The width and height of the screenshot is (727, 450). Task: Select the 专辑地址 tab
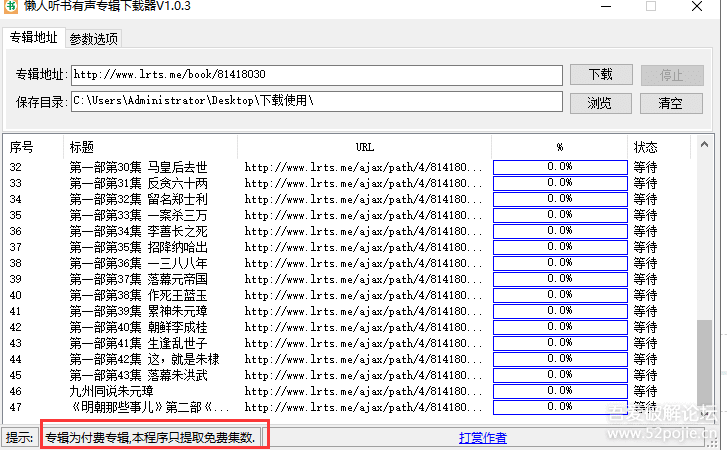pos(33,38)
